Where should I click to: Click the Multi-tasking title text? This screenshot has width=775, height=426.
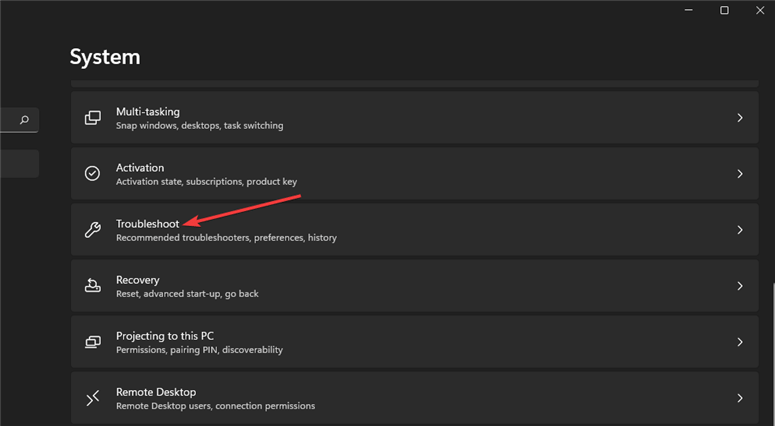tap(148, 112)
